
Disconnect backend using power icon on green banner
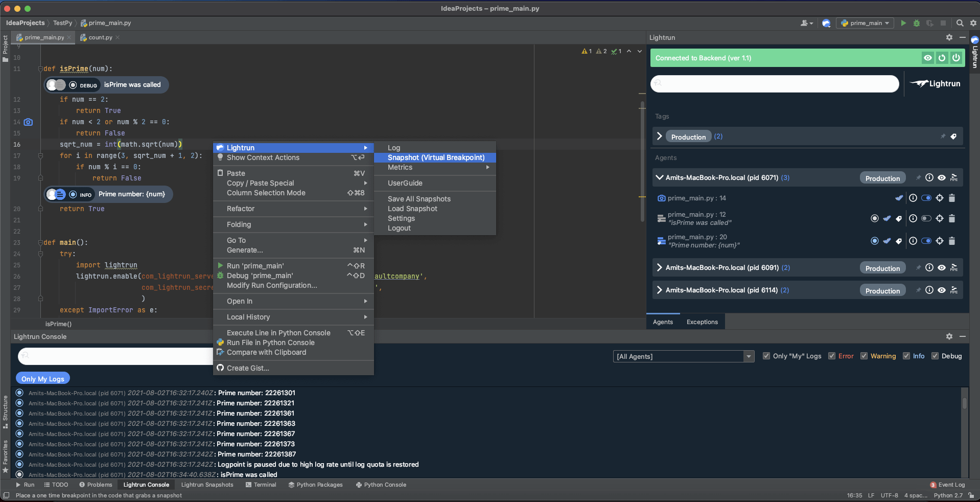coord(955,58)
